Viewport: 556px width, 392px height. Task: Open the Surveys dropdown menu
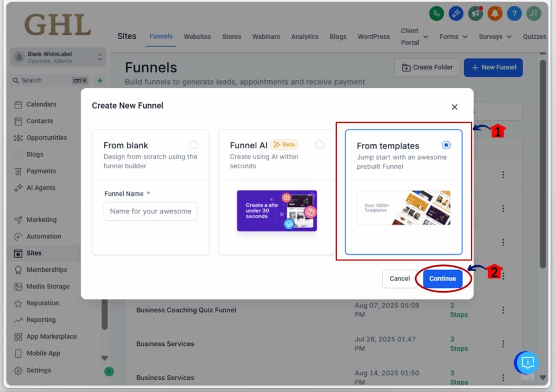pyautogui.click(x=494, y=36)
